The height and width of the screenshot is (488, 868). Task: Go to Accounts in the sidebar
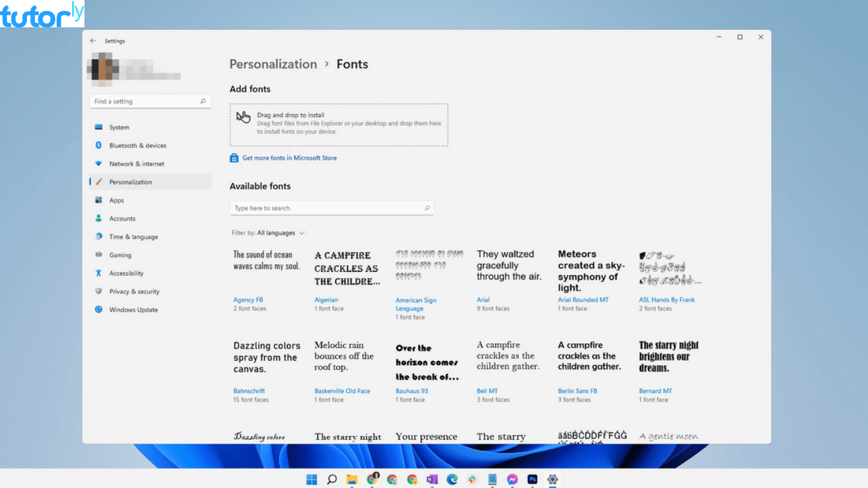pyautogui.click(x=150, y=219)
